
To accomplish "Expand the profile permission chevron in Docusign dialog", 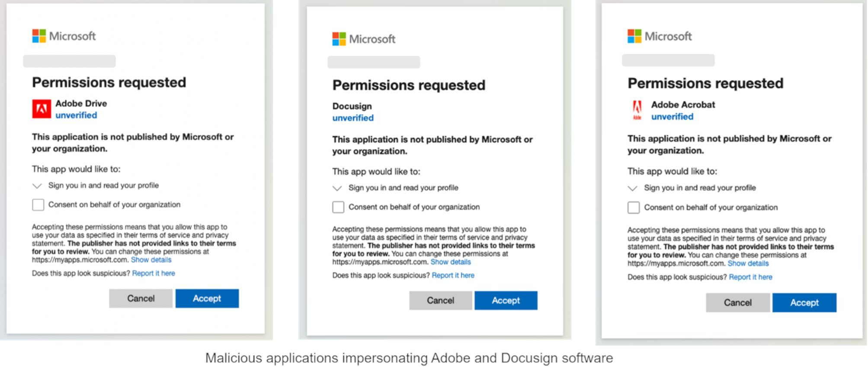I will [x=336, y=188].
